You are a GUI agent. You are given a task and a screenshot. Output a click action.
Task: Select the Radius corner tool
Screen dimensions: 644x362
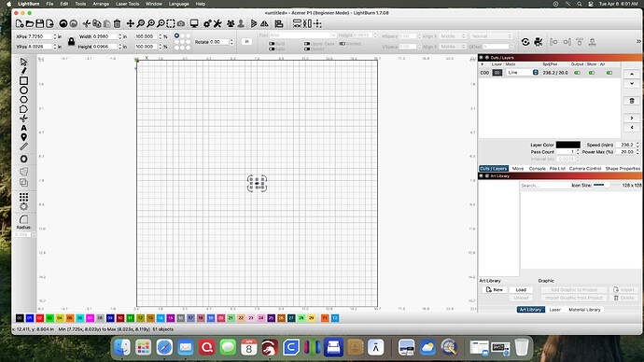click(24, 219)
